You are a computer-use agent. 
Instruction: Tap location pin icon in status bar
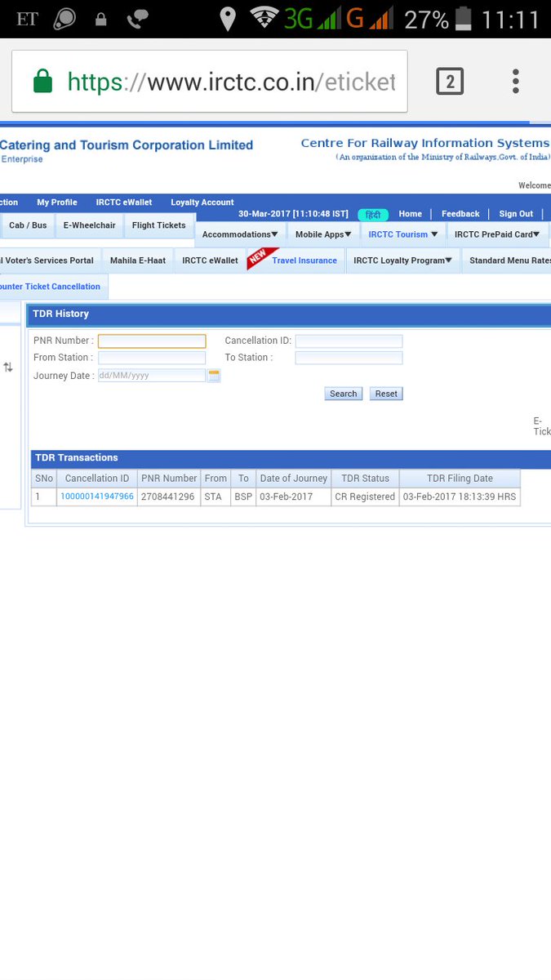click(x=228, y=19)
